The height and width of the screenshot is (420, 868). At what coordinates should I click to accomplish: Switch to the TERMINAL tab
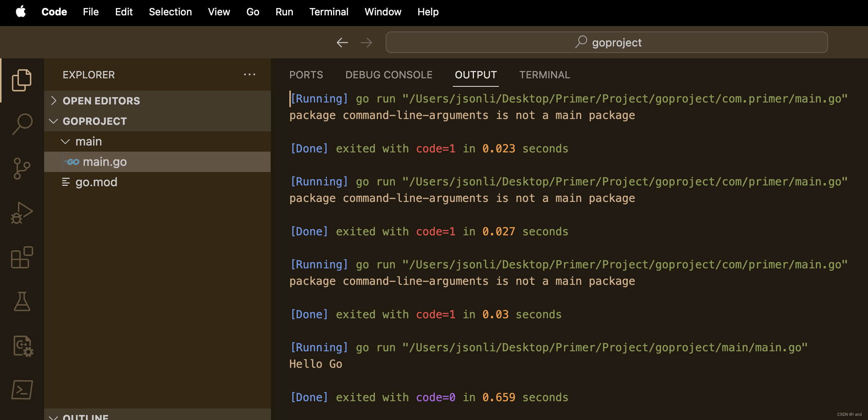(x=545, y=74)
